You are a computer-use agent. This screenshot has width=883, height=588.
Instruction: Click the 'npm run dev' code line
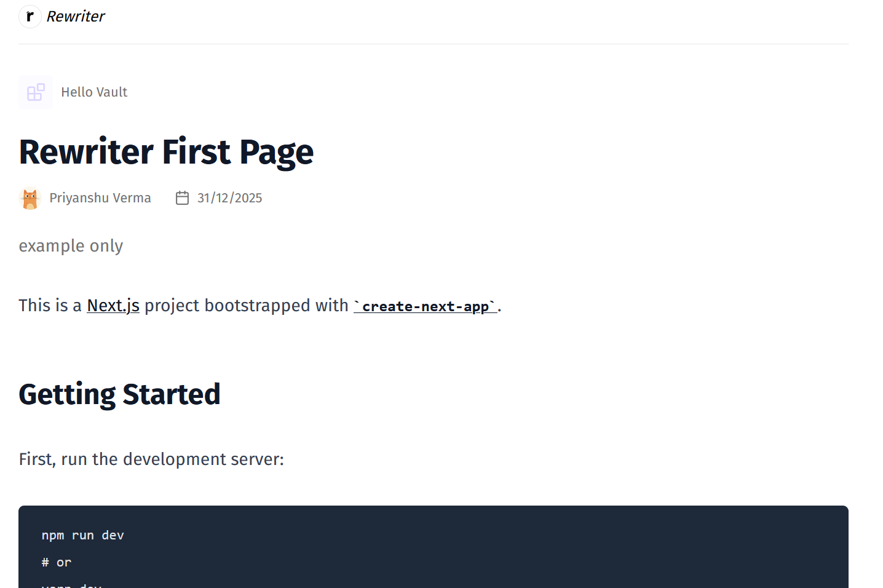(x=83, y=536)
